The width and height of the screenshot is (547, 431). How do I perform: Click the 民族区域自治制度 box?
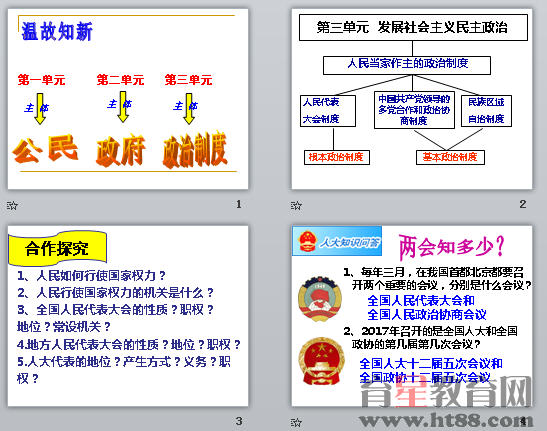pos(486,111)
